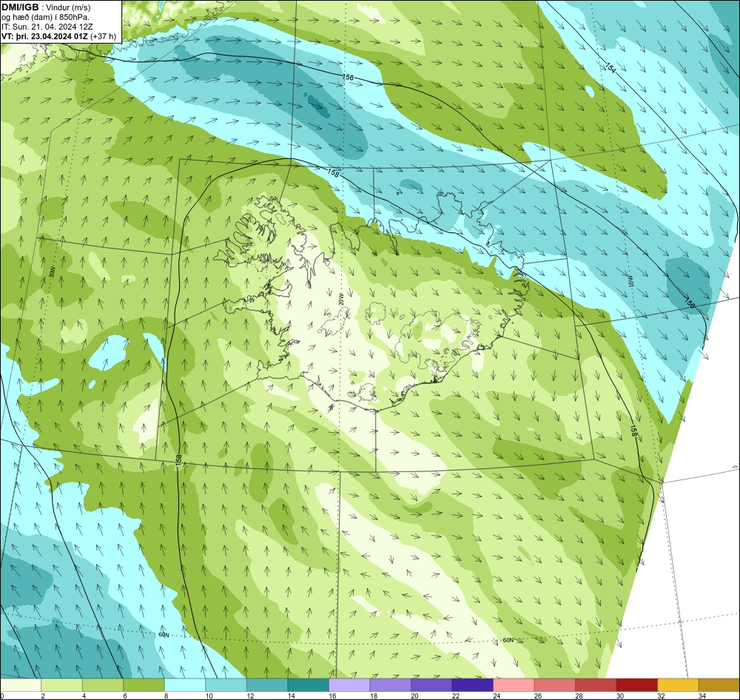Select the 18–20 m/s purple legend swatch
The width and height of the screenshot is (740, 700).
[x=390, y=685]
